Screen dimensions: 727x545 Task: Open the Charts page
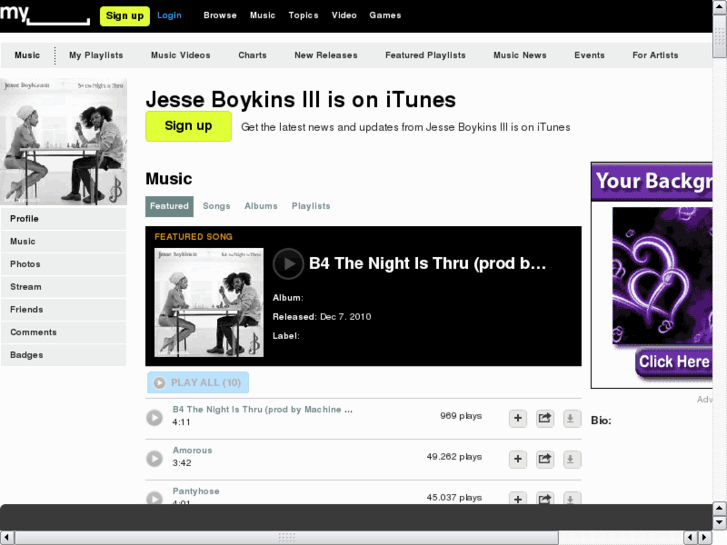click(x=252, y=55)
